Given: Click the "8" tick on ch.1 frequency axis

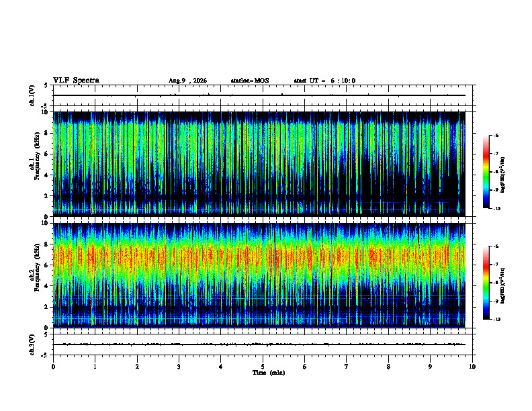Looking at the screenshot, I should click(46, 133).
